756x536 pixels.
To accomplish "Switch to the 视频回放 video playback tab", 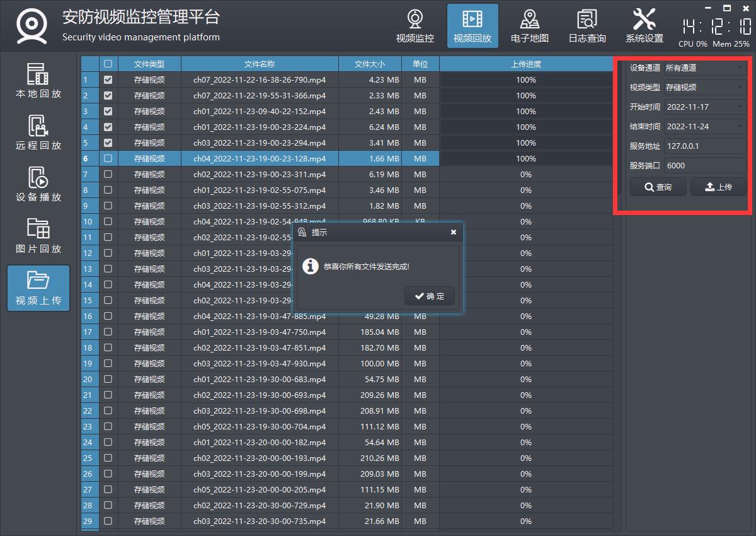I will tap(472, 26).
